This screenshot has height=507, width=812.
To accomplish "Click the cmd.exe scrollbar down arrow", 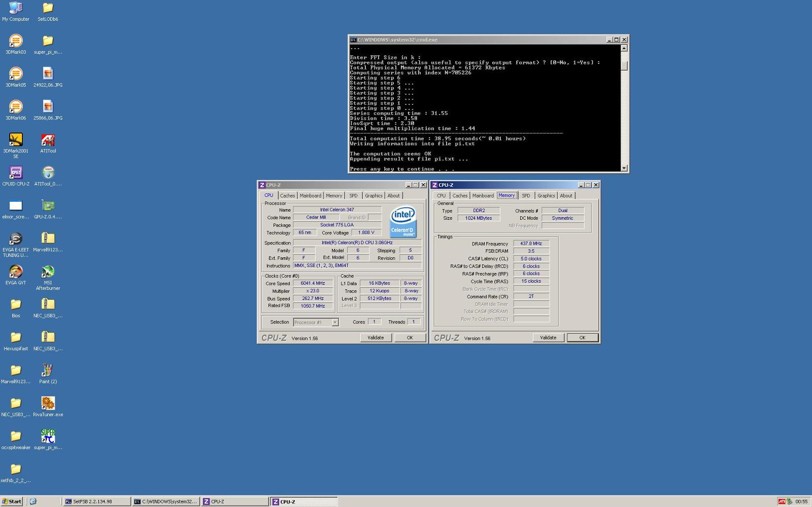I will click(624, 168).
